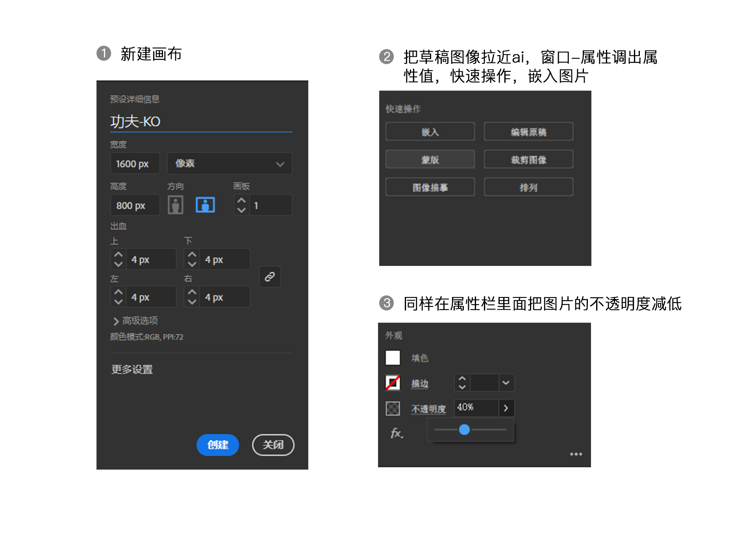Select portrait orientation icon
Screen dimensions: 756x550
pos(176,205)
